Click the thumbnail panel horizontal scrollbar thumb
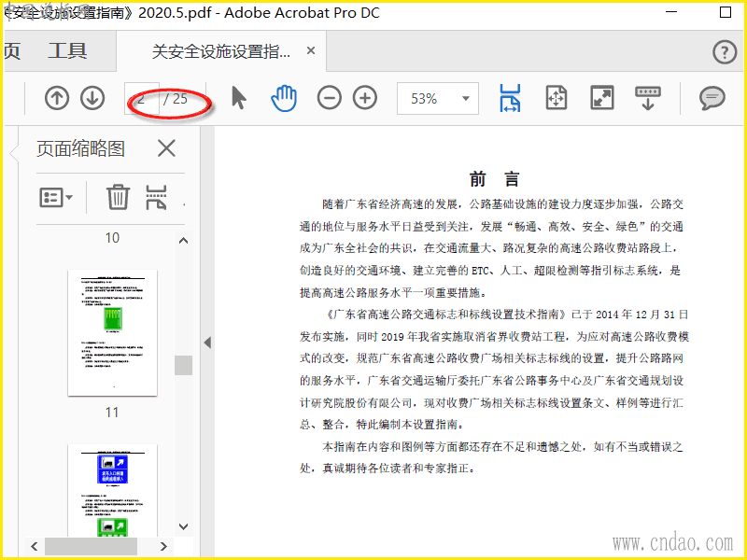The width and height of the screenshot is (747, 560). tap(91, 546)
